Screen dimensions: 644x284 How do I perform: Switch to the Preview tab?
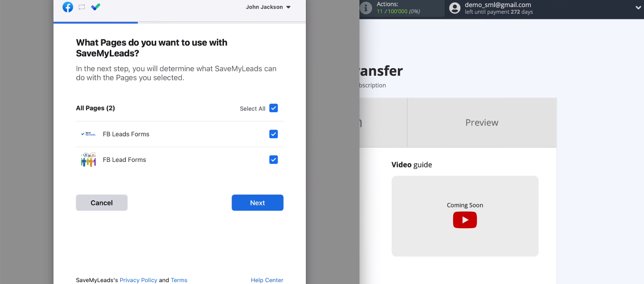pyautogui.click(x=482, y=123)
